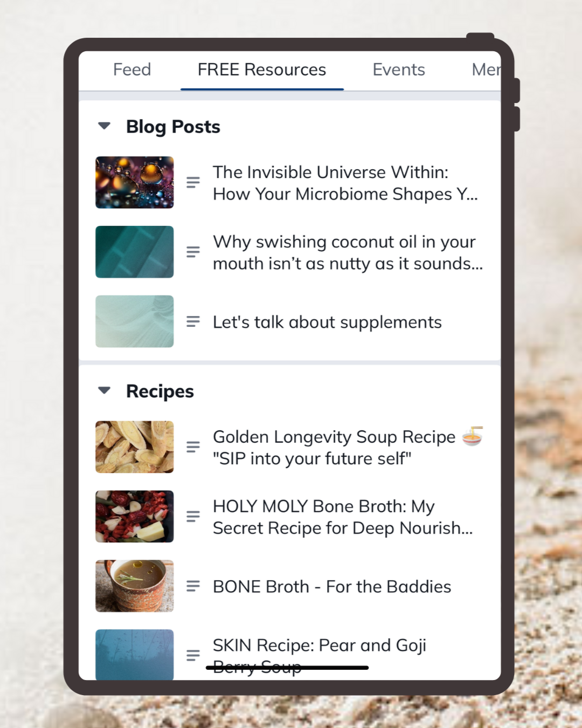Screen dimensions: 582x728
Task: Open the broth cup thumbnail
Action: pyautogui.click(x=135, y=586)
